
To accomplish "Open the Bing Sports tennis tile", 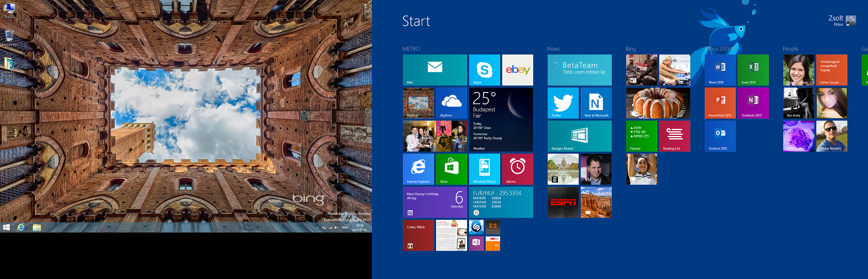I will pyautogui.click(x=641, y=169).
